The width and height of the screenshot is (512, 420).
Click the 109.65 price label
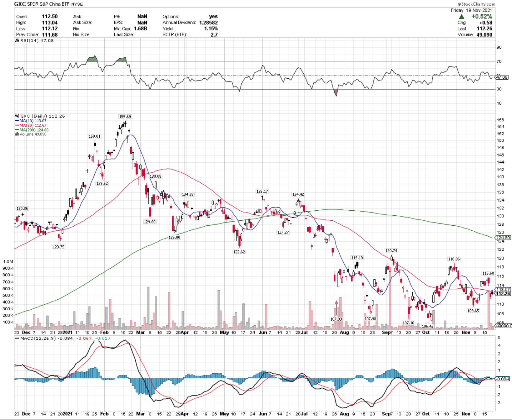(x=473, y=311)
